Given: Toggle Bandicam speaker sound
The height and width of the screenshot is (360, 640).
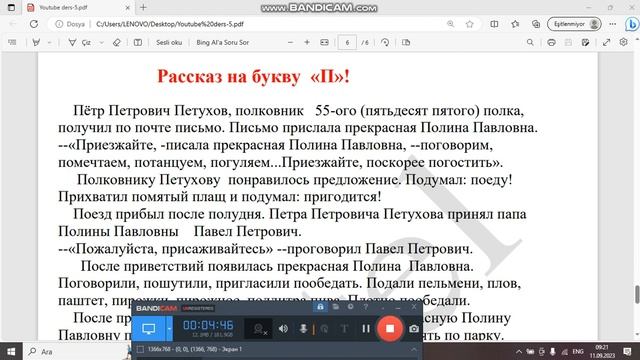Looking at the screenshot, I should coord(283,329).
